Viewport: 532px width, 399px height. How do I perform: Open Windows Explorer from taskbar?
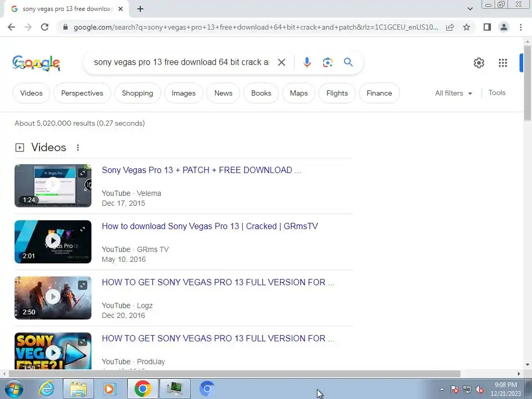[x=78, y=389]
